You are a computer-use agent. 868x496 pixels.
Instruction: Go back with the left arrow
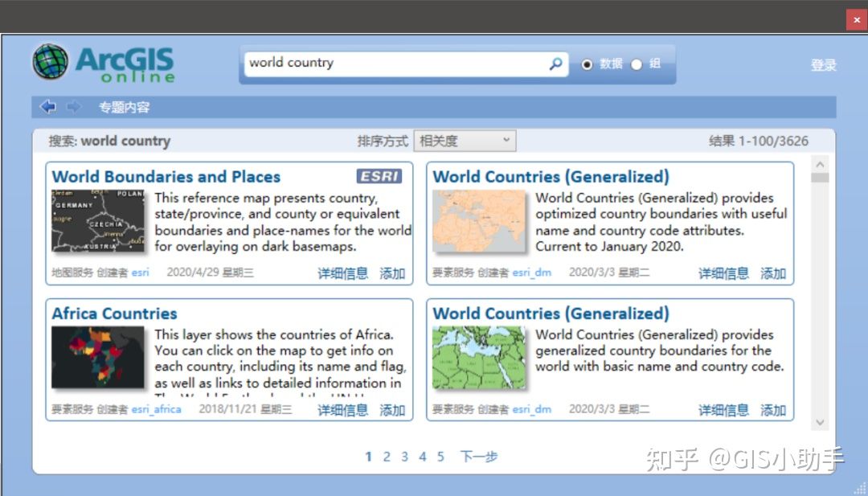(48, 106)
